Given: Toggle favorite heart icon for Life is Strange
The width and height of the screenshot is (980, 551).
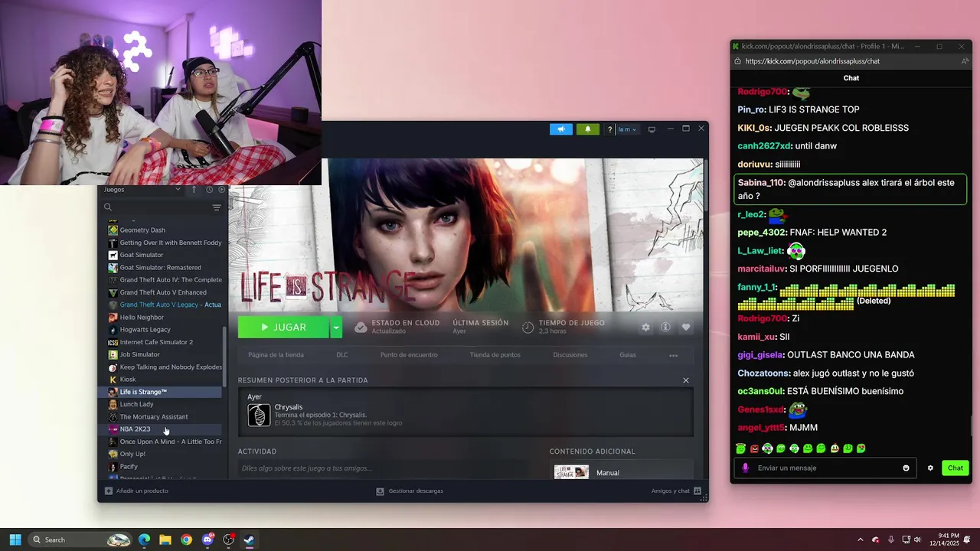Looking at the screenshot, I should [x=686, y=328].
